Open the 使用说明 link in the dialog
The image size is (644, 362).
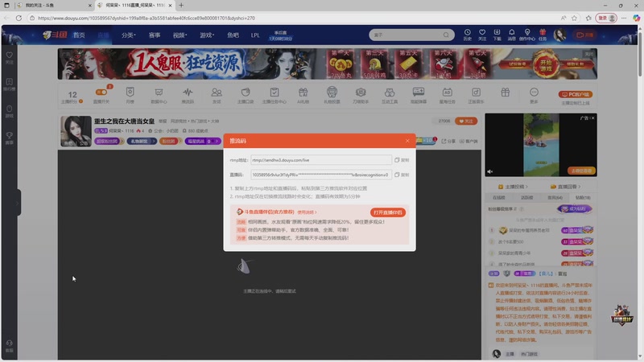tap(307, 212)
